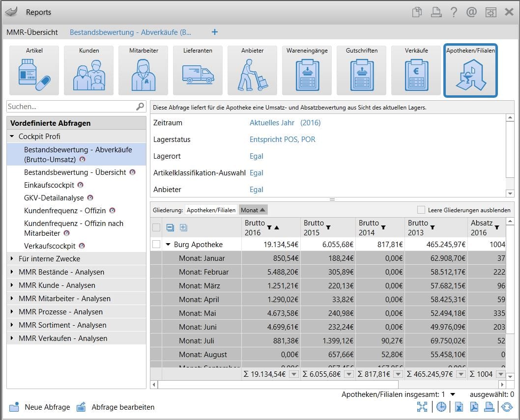
Task: Switch to the MMR-Übersicht tab
Action: 32,32
